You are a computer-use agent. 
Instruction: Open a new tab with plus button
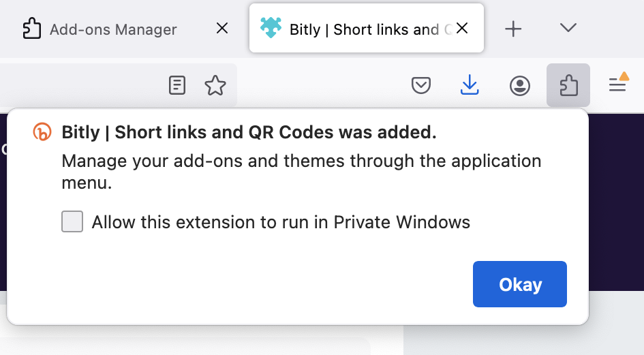tap(513, 29)
